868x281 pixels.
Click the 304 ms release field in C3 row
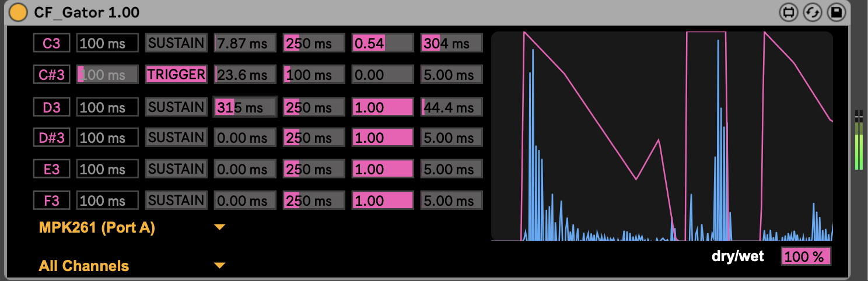(451, 43)
